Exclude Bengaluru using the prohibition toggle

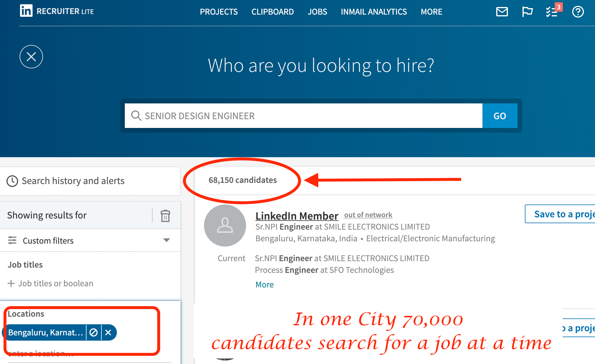click(94, 332)
